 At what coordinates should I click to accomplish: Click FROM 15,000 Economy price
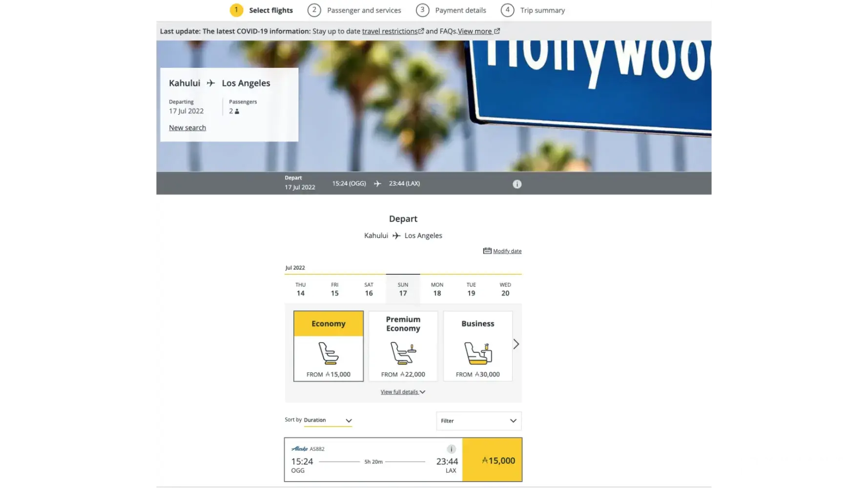pos(329,374)
